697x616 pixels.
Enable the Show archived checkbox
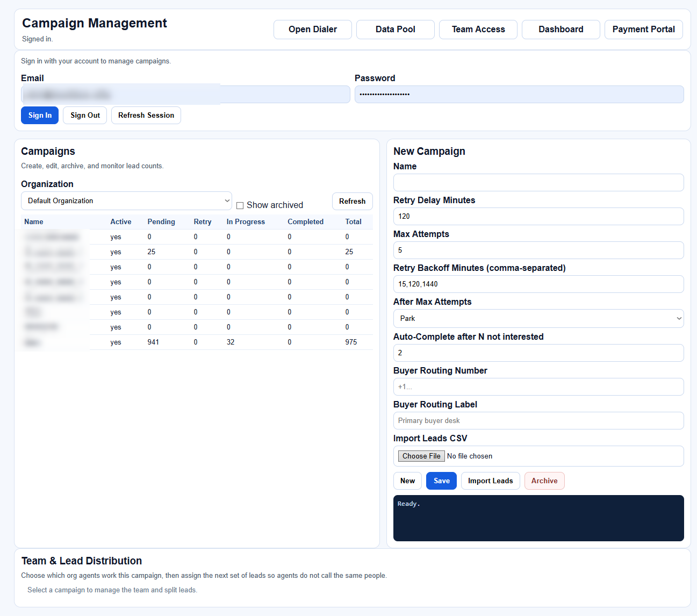coord(240,205)
